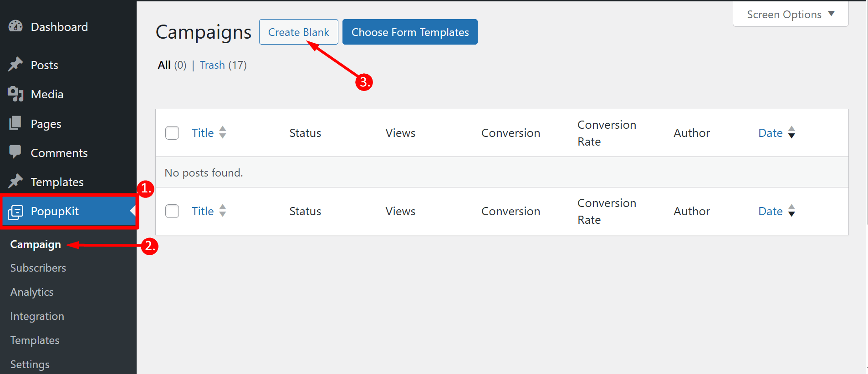Click the PopupKit plugin icon
The height and width of the screenshot is (374, 868).
(x=15, y=212)
